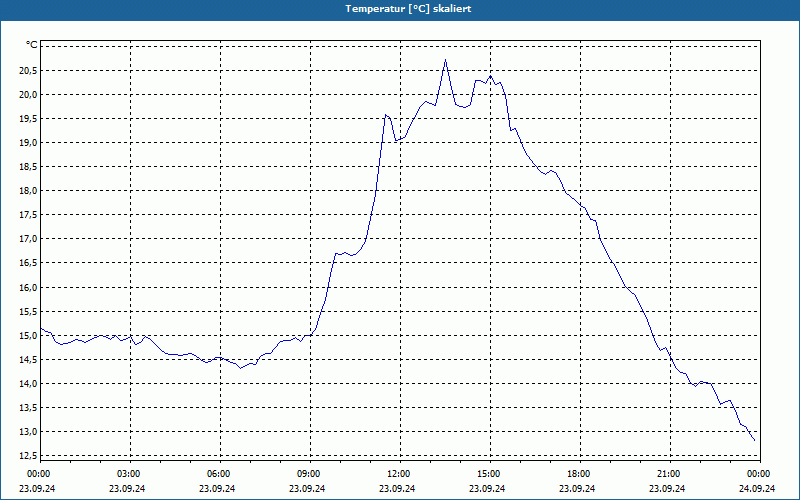The height and width of the screenshot is (500, 800).
Task: Click the 18:00 time label
Action: click(x=580, y=474)
